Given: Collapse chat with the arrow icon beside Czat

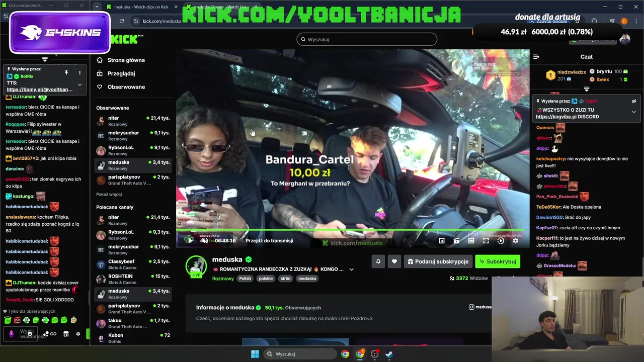Looking at the screenshot, I should [536, 57].
